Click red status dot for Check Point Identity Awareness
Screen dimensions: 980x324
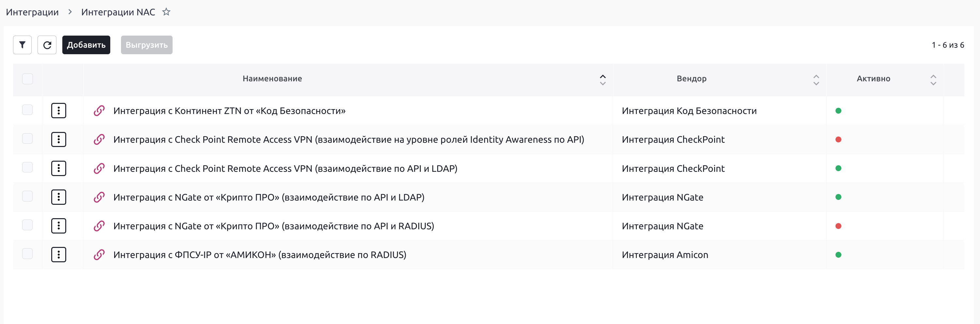pos(838,140)
